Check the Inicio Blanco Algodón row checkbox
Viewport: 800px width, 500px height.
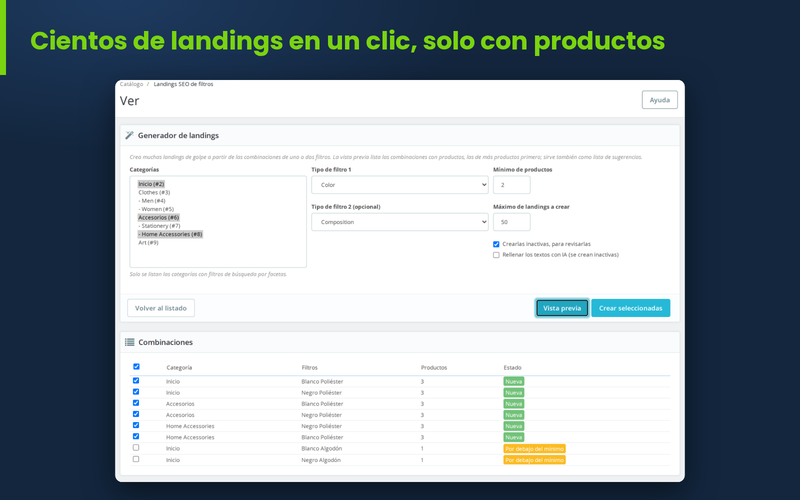tap(136, 447)
